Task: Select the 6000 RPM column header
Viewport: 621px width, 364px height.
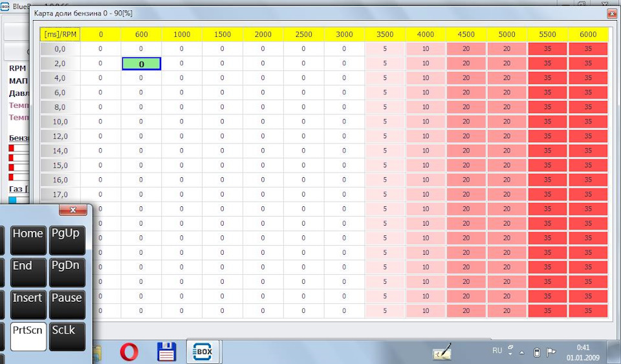Action: [588, 34]
